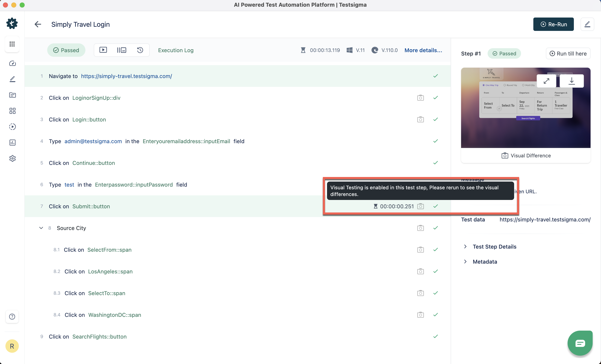
Task: Expand the screenshot to full screen
Action: 546,81
